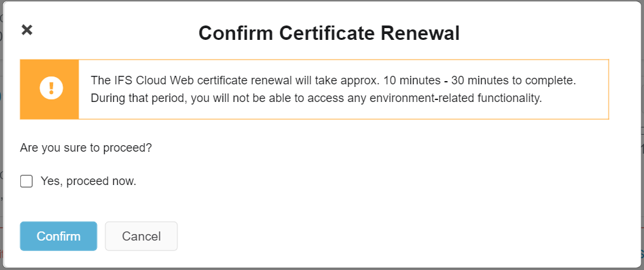Click the word 'Certificate' in the heading

click(x=327, y=33)
